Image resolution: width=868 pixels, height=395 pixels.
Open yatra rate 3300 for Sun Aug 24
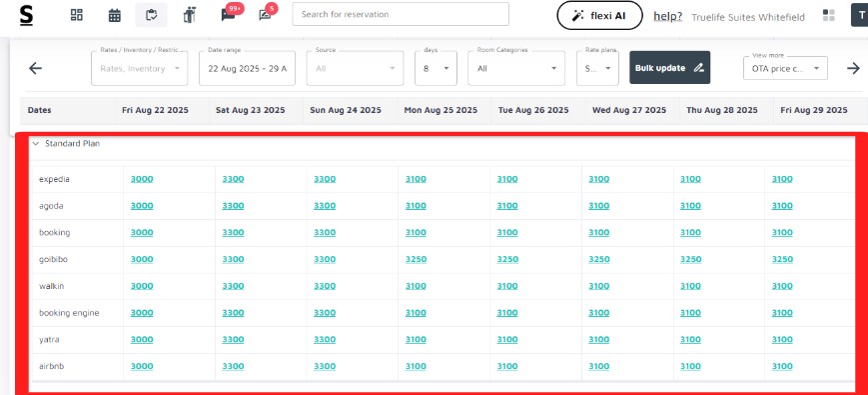[x=325, y=340]
